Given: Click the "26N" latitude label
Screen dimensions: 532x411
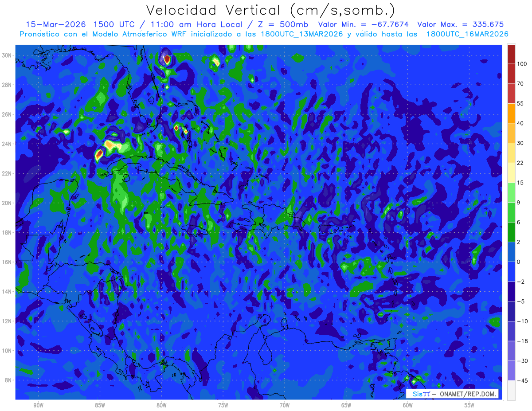Looking at the screenshot, I should click(x=8, y=114).
